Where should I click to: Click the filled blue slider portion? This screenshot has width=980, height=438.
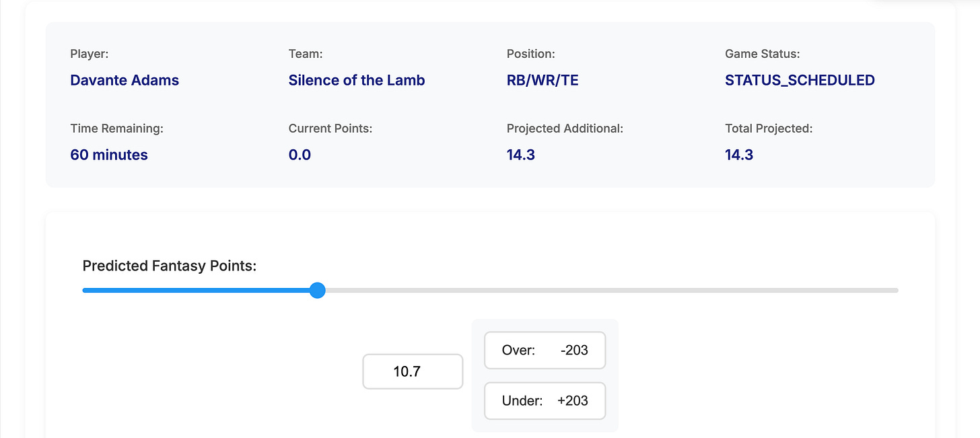197,291
